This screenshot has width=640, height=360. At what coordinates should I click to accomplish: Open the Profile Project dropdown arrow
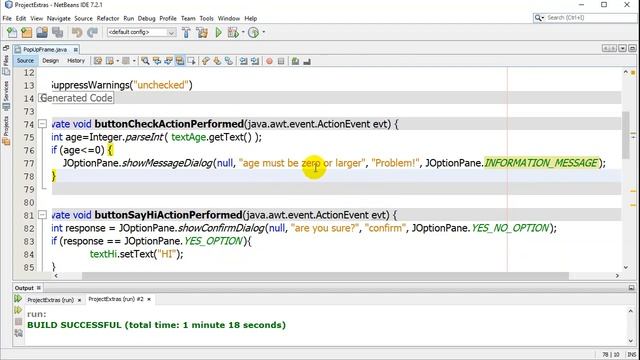coord(263,32)
